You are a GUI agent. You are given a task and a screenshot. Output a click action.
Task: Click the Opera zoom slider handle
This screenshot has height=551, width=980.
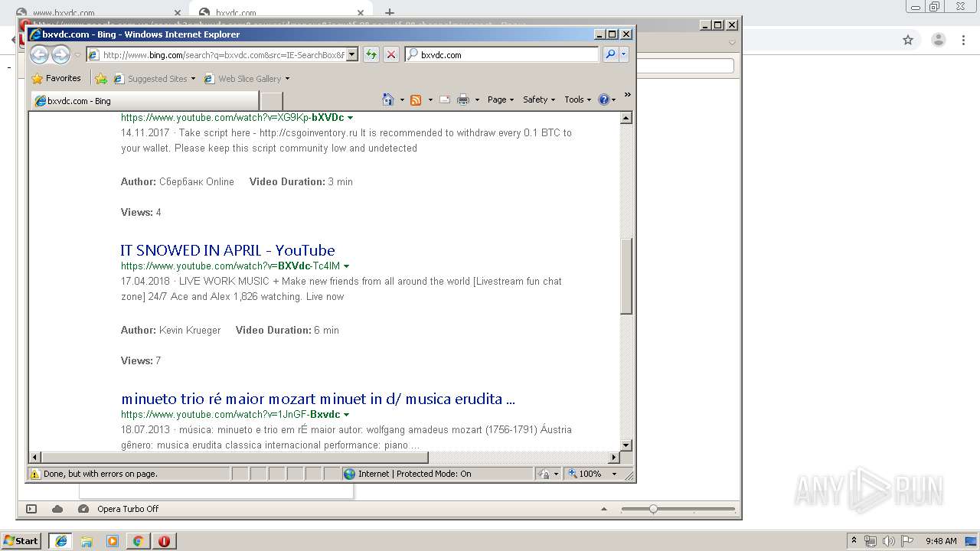653,509
